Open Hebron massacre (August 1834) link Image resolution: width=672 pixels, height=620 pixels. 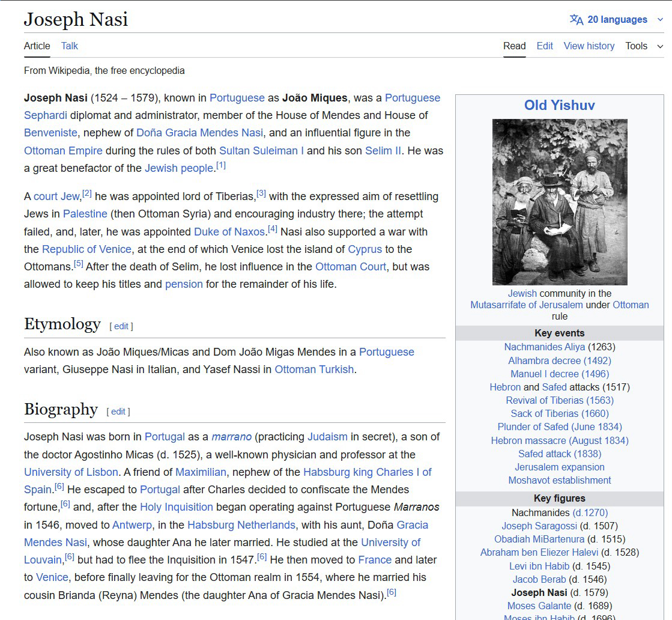click(559, 441)
